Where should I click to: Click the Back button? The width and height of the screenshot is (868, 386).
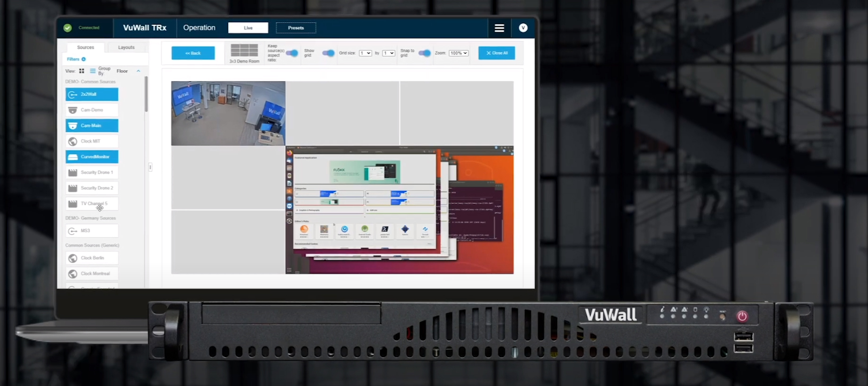[193, 53]
